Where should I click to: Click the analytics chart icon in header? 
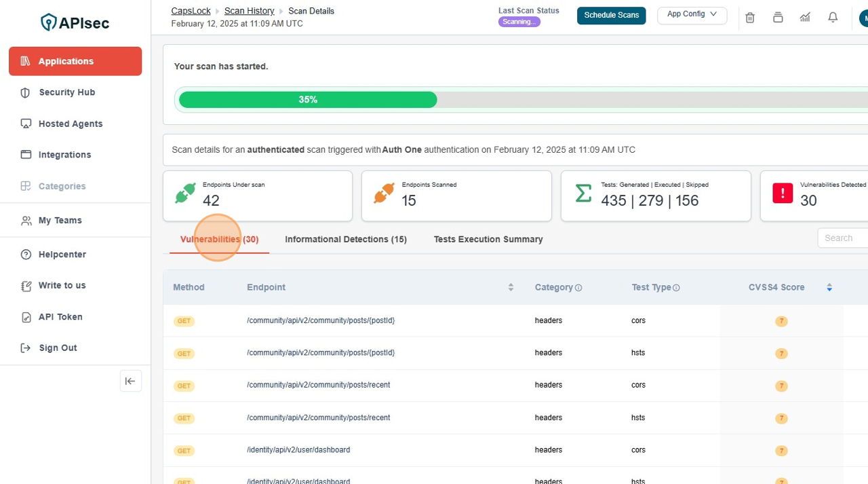pos(805,18)
